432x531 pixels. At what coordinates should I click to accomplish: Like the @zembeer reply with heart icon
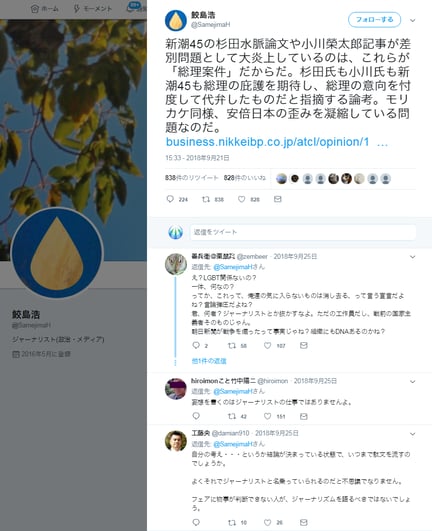[267, 345]
